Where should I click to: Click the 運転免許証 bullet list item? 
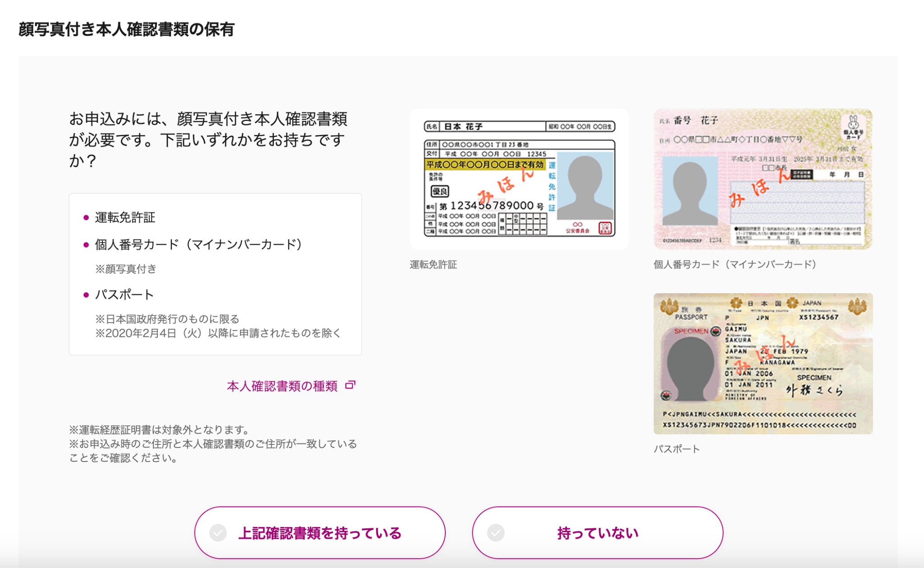125,217
